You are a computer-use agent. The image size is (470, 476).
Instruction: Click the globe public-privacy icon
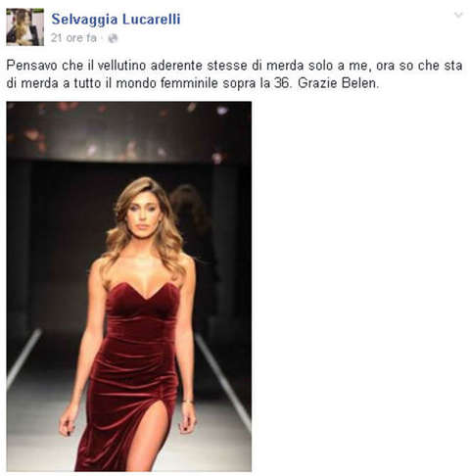pyautogui.click(x=113, y=38)
